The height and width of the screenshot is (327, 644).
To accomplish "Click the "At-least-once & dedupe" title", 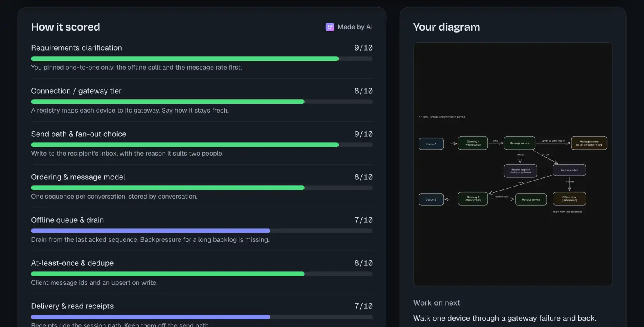I will pyautogui.click(x=72, y=263).
